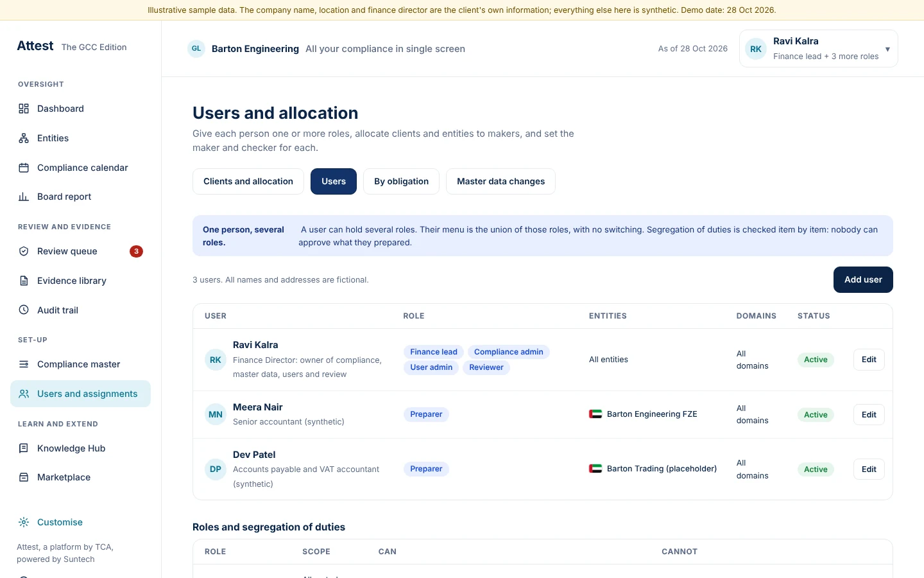Click the Review queue shield icon
Image resolution: width=924 pixels, height=578 pixels.
[24, 251]
